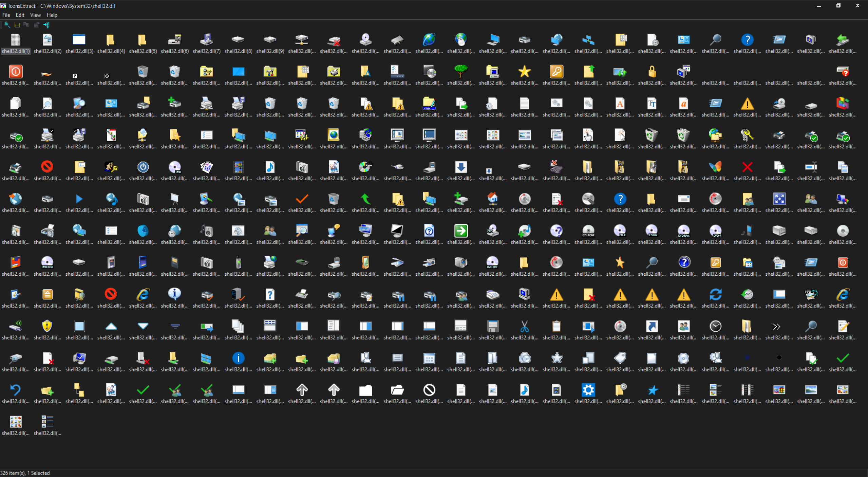Click the status bar showing 326 items

coord(26,473)
